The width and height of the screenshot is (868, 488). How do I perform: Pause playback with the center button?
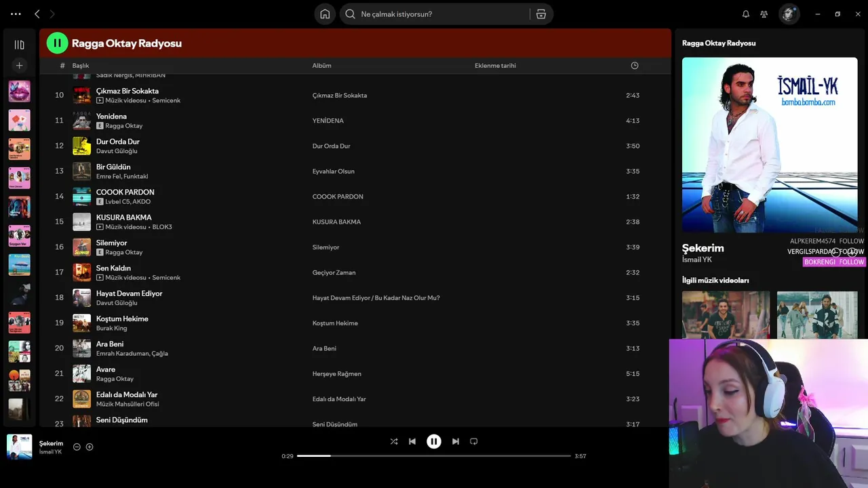point(434,441)
